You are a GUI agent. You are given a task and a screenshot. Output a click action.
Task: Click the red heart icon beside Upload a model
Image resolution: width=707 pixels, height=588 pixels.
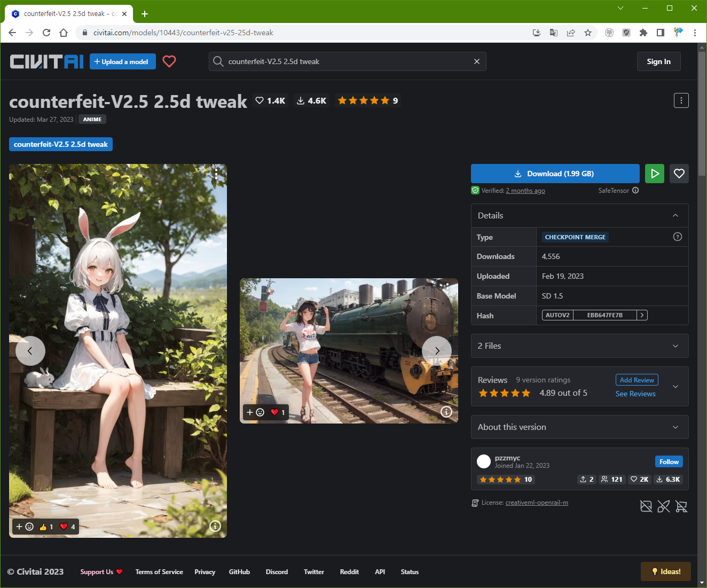(169, 61)
